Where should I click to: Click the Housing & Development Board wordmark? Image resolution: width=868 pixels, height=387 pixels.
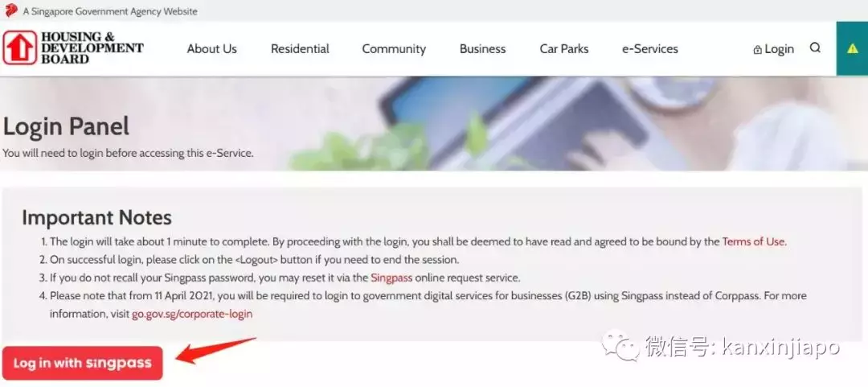92,47
